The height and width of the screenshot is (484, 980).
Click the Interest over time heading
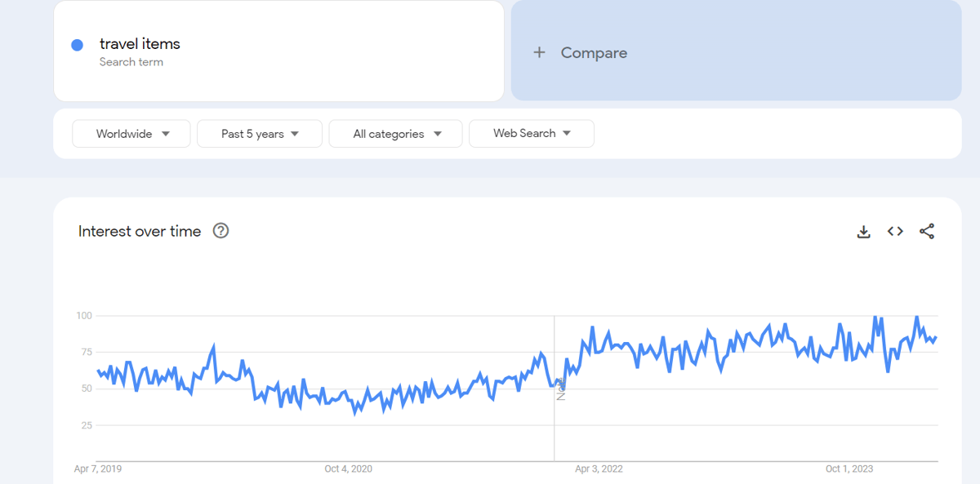(x=140, y=232)
